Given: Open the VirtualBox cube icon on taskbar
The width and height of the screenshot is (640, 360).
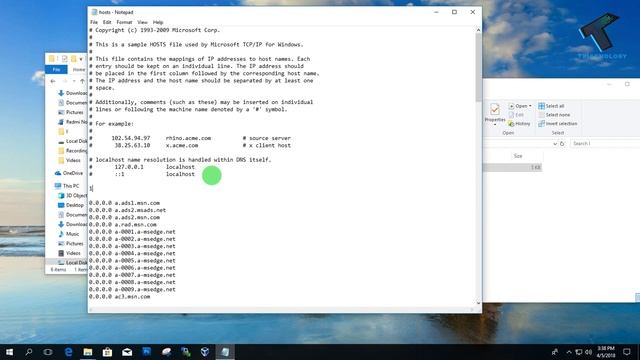Looking at the screenshot, I should [205, 352].
